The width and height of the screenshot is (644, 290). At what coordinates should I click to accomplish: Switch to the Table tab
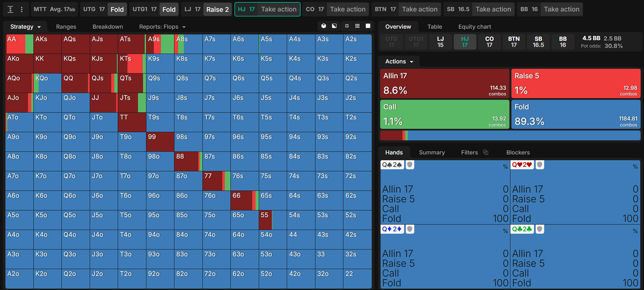coord(435,27)
